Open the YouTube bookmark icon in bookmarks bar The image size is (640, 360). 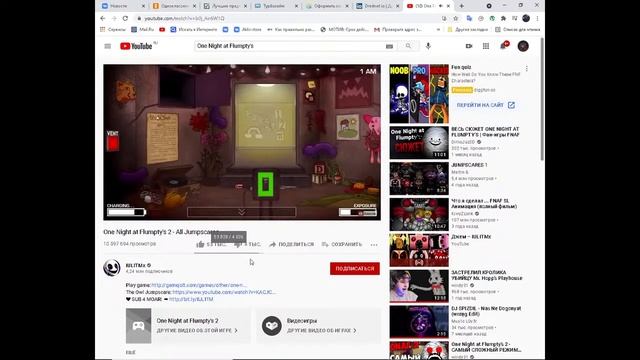click(x=162, y=29)
